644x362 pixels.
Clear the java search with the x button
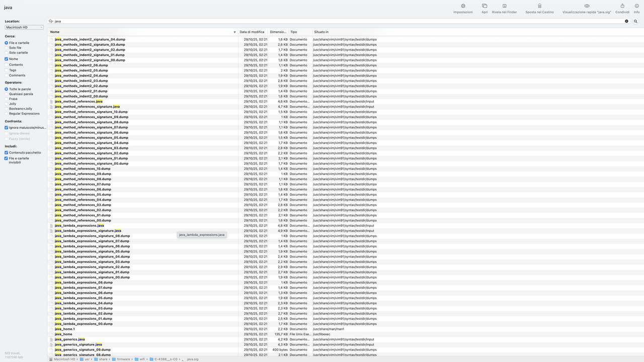click(x=626, y=21)
